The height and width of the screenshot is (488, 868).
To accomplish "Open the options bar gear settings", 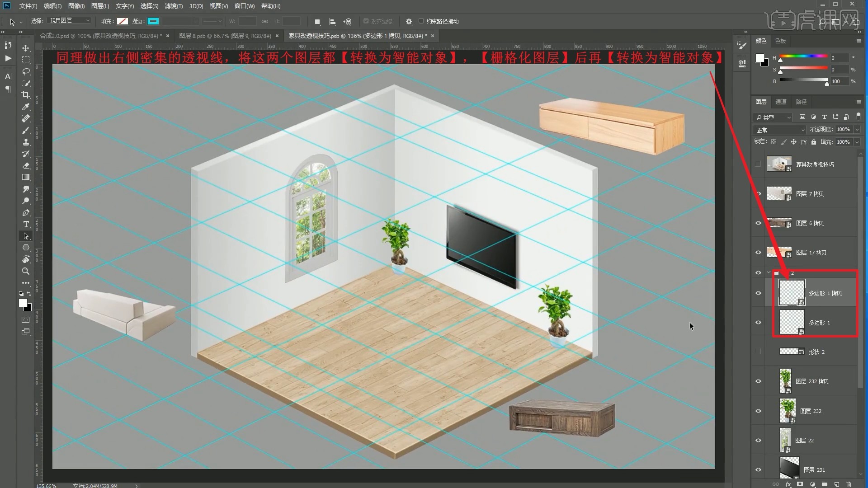I will (x=409, y=22).
